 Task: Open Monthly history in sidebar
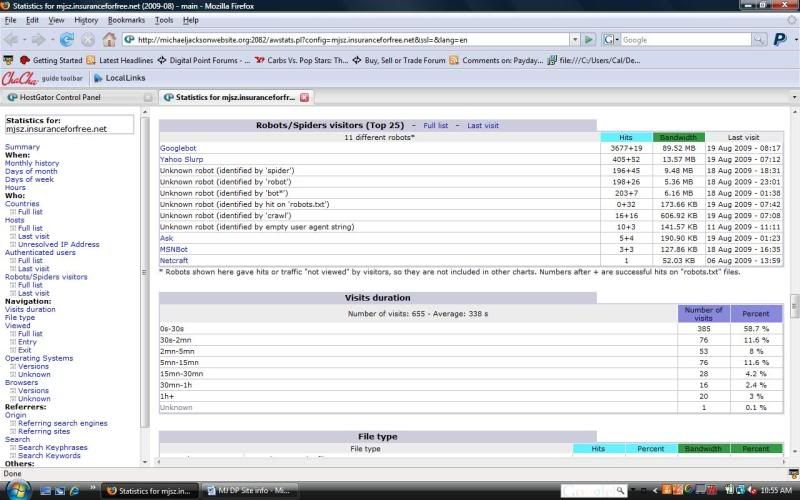click(32, 163)
